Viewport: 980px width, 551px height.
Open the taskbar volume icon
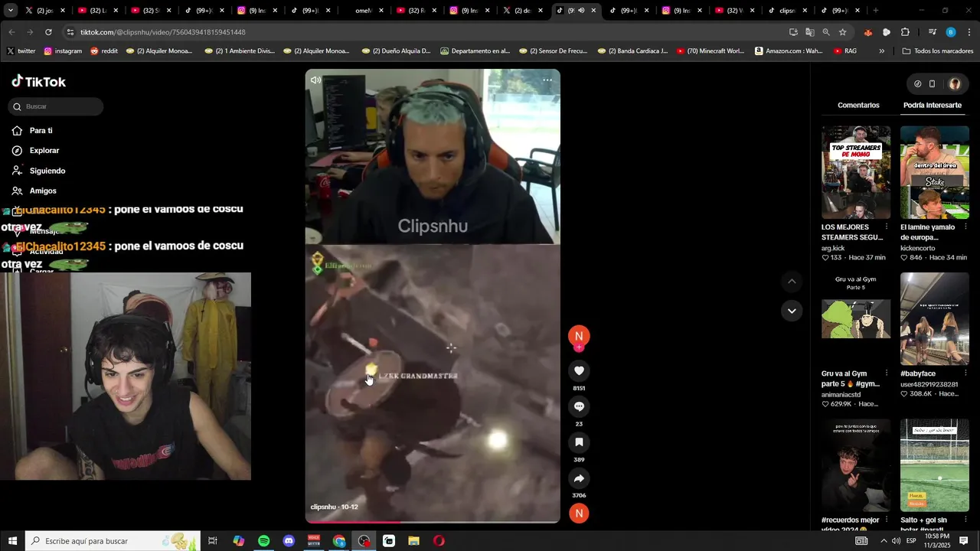tap(896, 541)
